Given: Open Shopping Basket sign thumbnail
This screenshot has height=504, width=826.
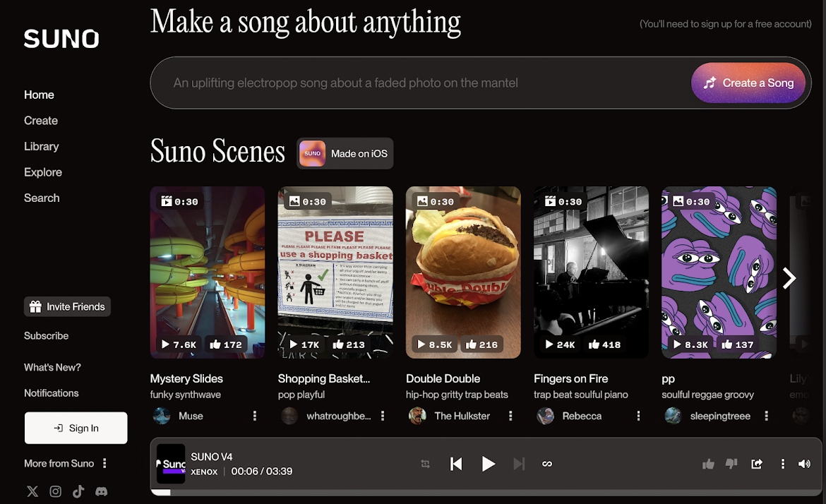Looking at the screenshot, I should pos(335,272).
